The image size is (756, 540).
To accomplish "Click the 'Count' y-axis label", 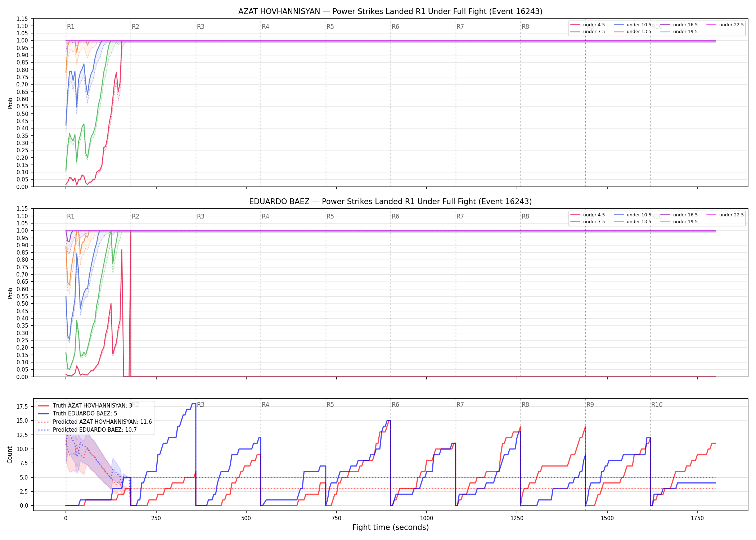I will [x=10, y=455].
